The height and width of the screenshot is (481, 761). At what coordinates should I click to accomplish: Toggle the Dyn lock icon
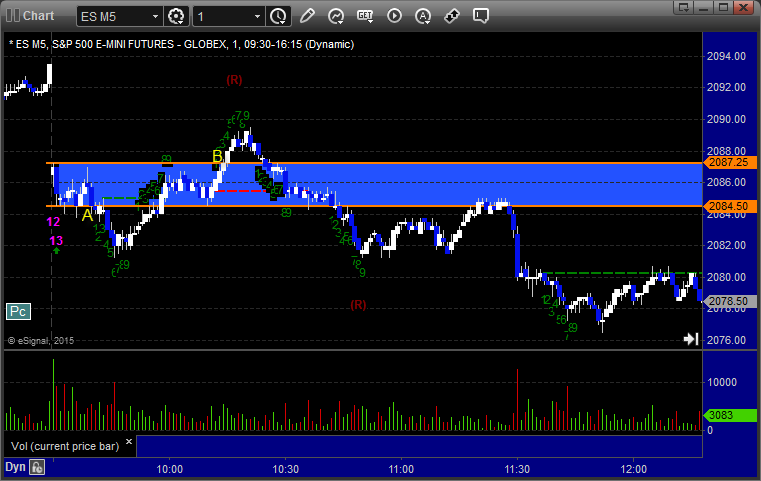[x=37, y=467]
